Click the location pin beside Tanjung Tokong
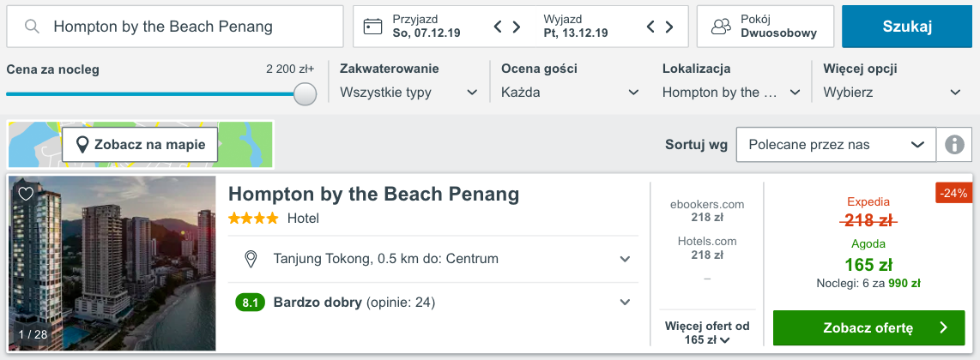980x360 pixels. click(x=251, y=259)
